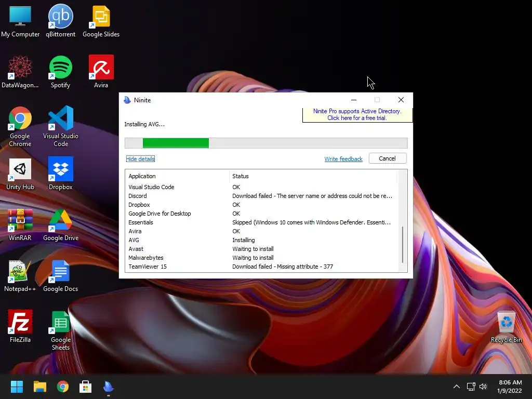Image resolution: width=532 pixels, height=399 pixels.
Task: Open DataWagon desktop shortcut
Action: click(x=20, y=72)
